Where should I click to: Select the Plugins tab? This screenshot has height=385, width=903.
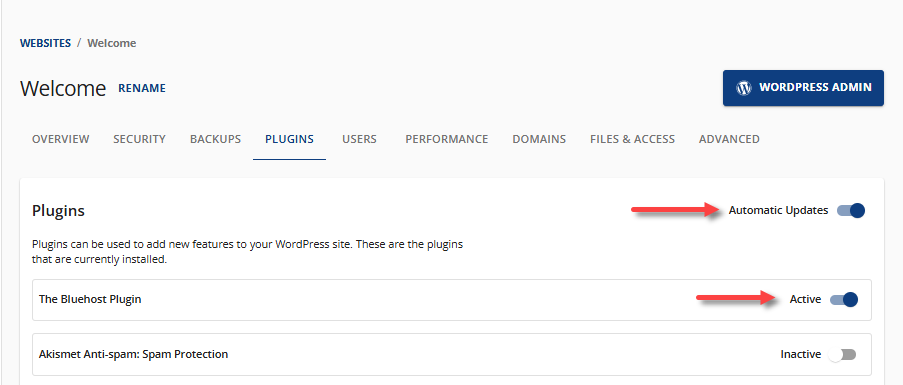point(289,139)
